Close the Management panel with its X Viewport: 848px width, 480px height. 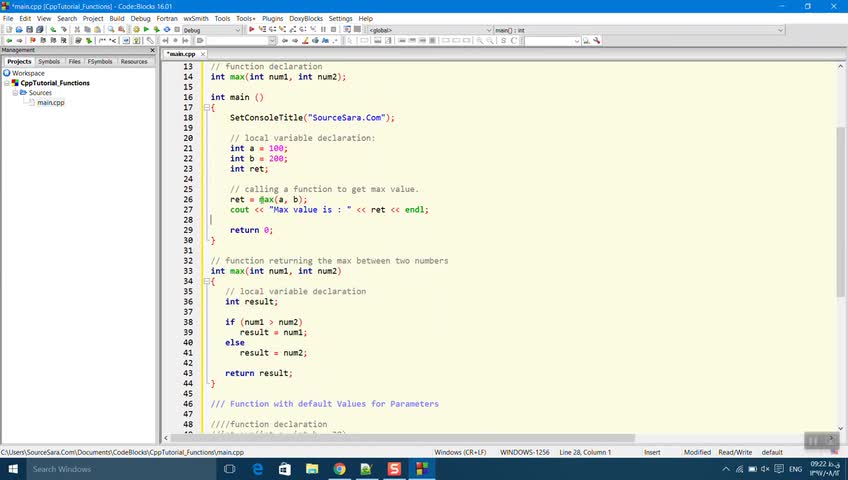click(x=150, y=50)
